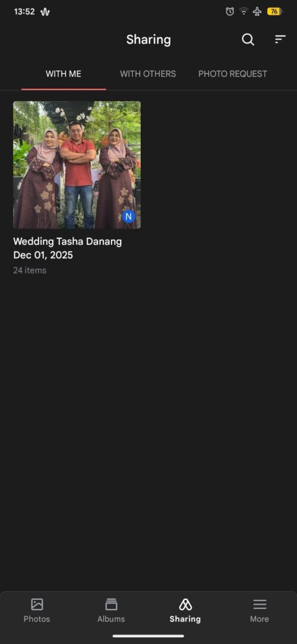Open search with the magnifier icon
Image resolution: width=297 pixels, height=644 pixels.
(248, 39)
